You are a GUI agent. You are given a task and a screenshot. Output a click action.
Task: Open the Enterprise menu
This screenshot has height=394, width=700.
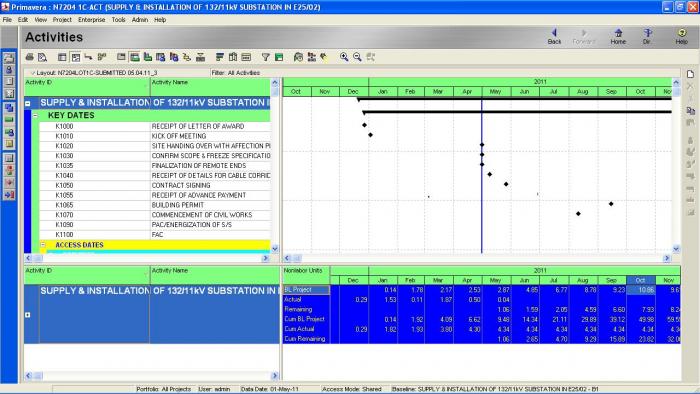92,20
